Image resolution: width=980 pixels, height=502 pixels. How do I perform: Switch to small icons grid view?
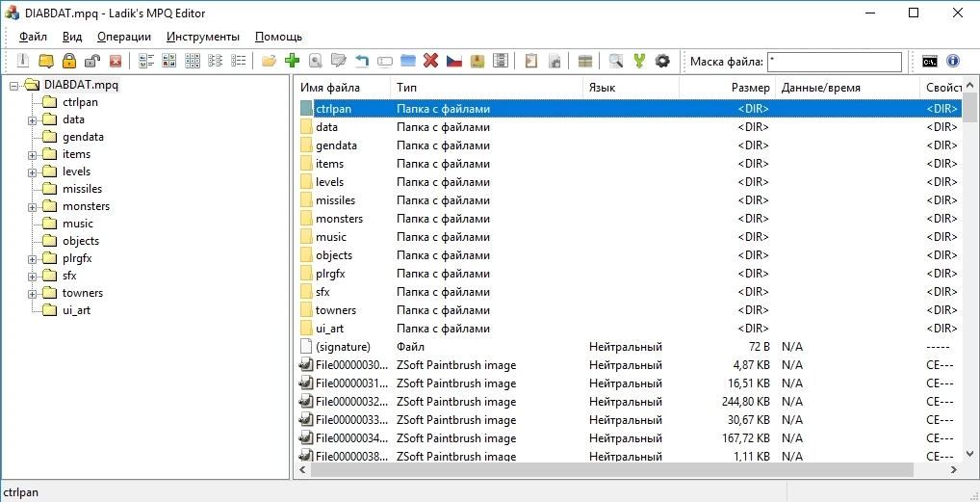(193, 61)
